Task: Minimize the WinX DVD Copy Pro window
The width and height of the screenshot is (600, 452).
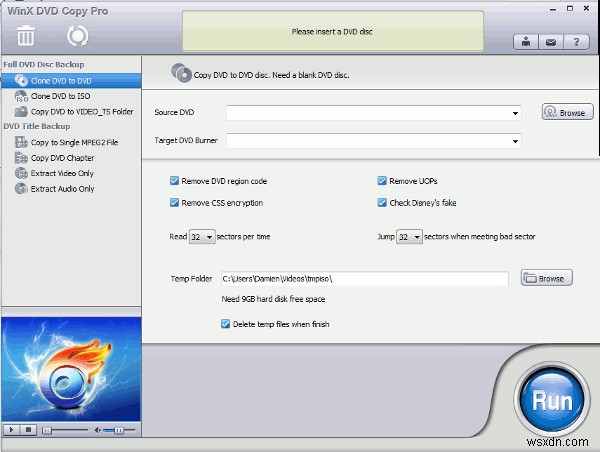Action: pos(553,9)
